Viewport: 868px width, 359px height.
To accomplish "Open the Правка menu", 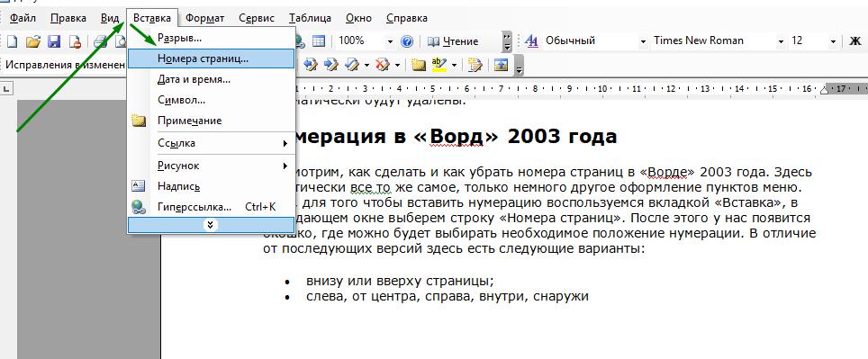I will (x=68, y=18).
